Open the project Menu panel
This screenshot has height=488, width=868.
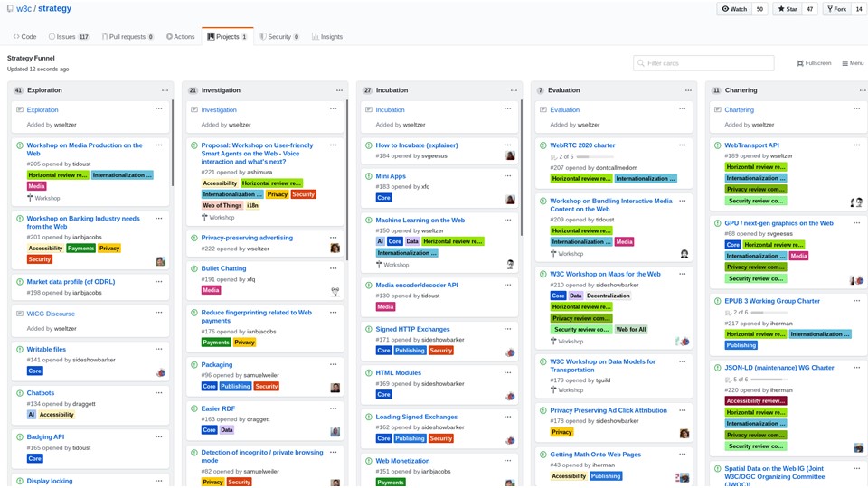853,63
